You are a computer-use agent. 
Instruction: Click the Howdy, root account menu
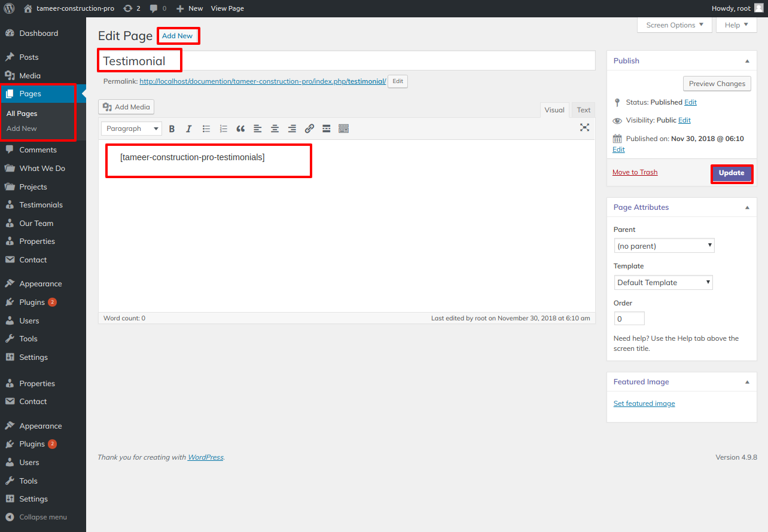(737, 8)
